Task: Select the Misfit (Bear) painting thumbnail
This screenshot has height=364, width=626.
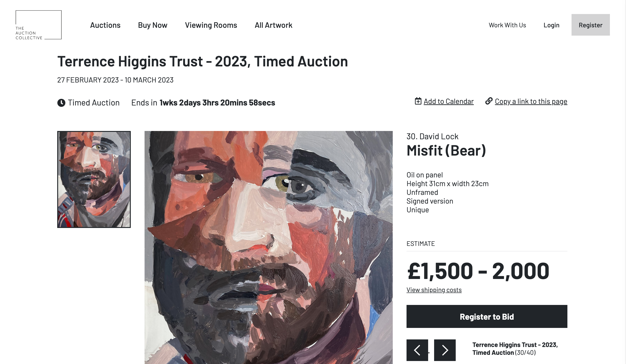Action: [x=94, y=179]
